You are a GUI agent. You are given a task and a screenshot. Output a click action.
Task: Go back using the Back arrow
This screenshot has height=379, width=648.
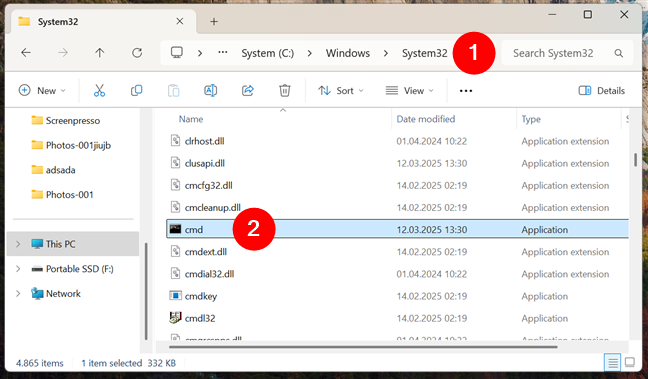26,53
